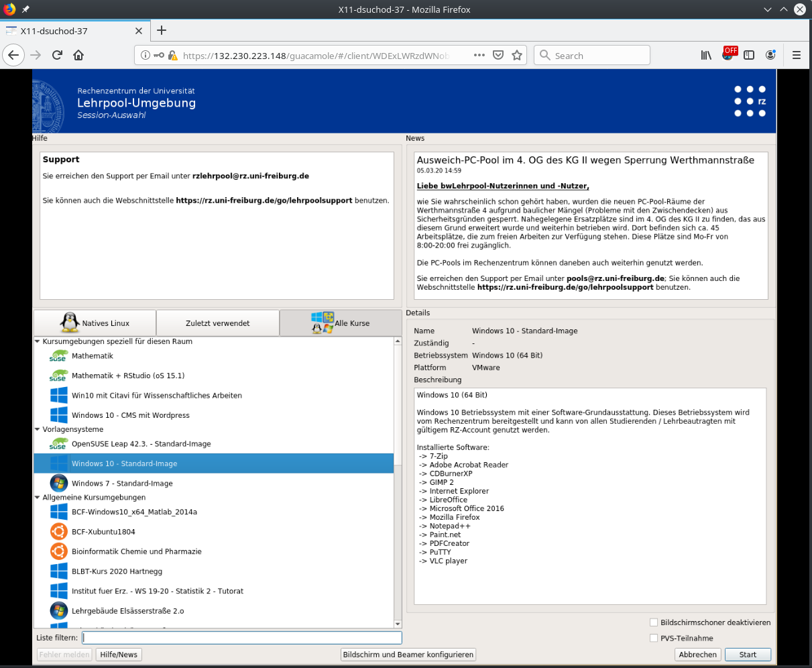Click the Hilfe/News button
The image size is (812, 668).
click(119, 655)
